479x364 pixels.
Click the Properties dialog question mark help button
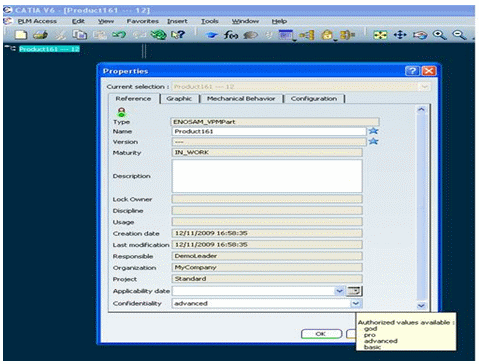tap(412, 71)
